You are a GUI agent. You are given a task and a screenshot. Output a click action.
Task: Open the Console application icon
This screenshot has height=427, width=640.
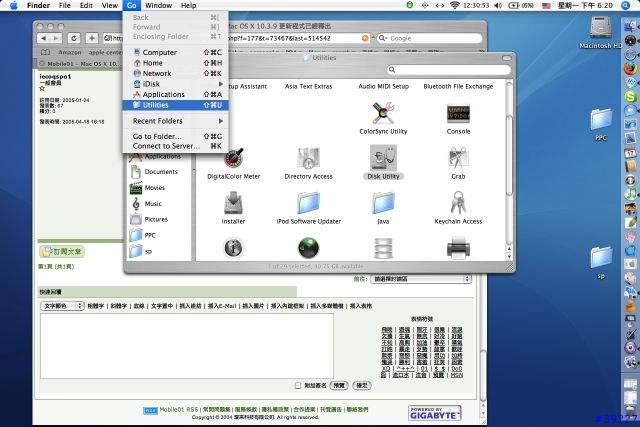click(x=458, y=113)
